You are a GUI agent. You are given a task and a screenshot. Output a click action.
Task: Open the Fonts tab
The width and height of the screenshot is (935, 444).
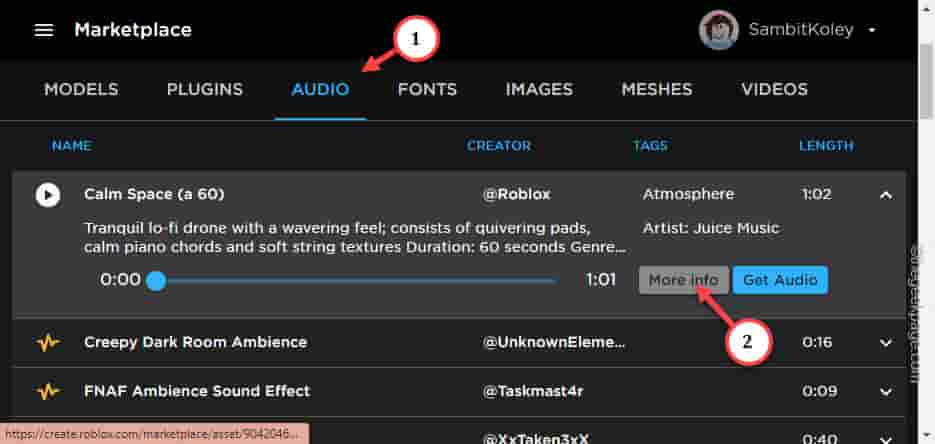(427, 89)
